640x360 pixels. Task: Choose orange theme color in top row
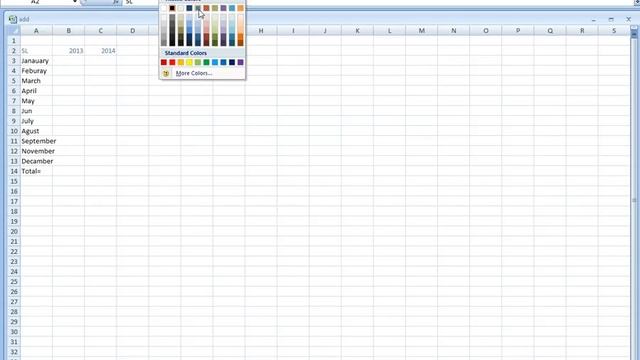pos(241,8)
